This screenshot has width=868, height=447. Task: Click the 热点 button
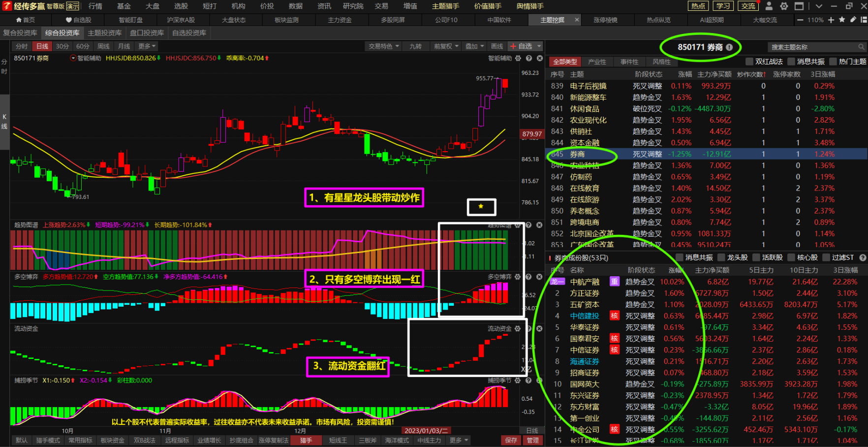coord(698,6)
